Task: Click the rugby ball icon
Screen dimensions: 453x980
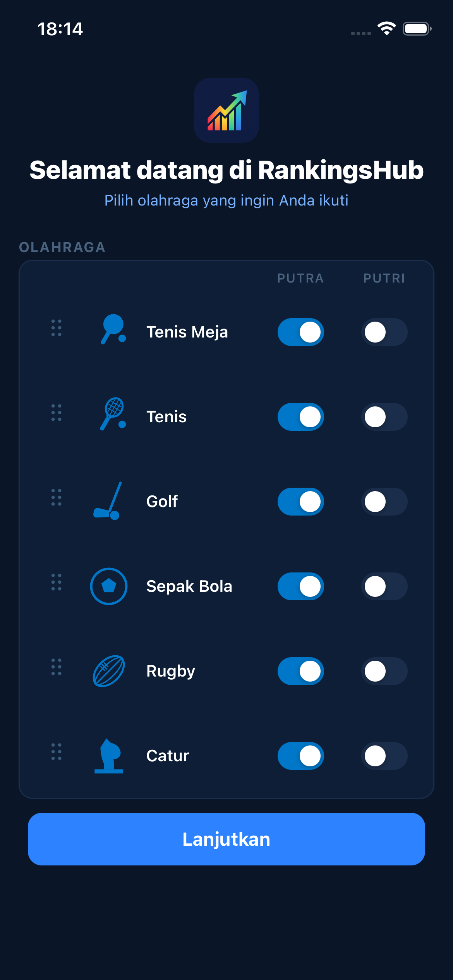Action: [109, 671]
